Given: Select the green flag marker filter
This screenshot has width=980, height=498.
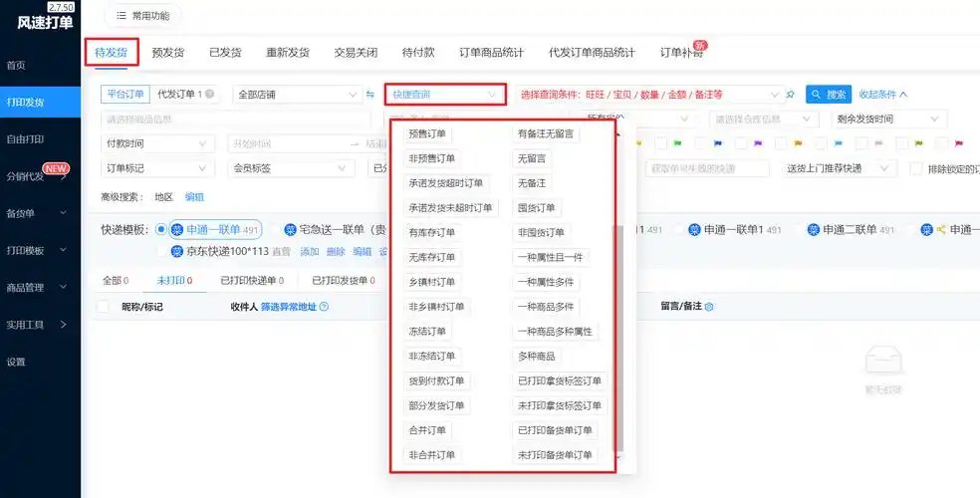Looking at the screenshot, I should [678, 144].
